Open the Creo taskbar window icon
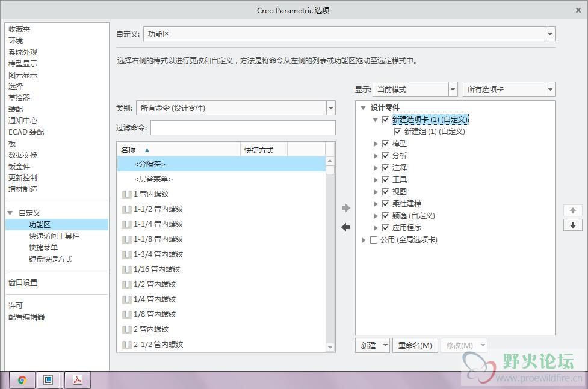 49,380
